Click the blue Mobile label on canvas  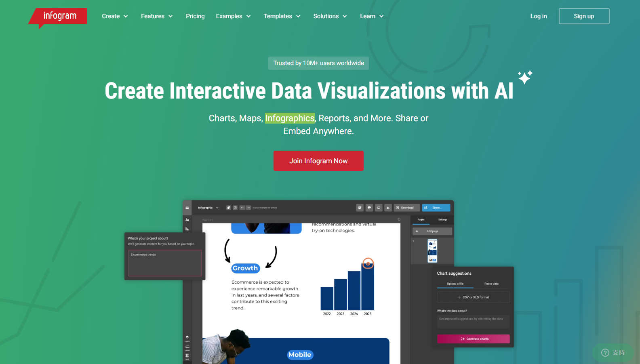pos(300,355)
